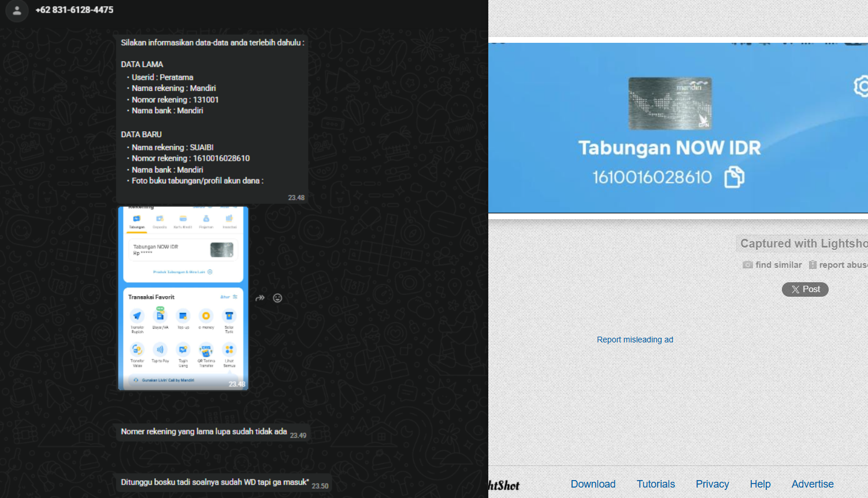Open contact +62 831-6128-4475 info
Viewport: 868px width, 498px height.
click(75, 10)
